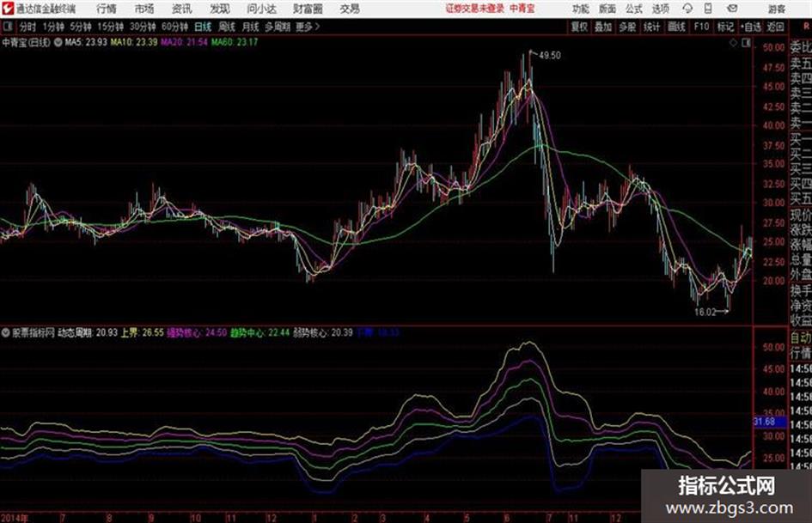
Task: Select the 月线 monthly tab
Action: 251,27
